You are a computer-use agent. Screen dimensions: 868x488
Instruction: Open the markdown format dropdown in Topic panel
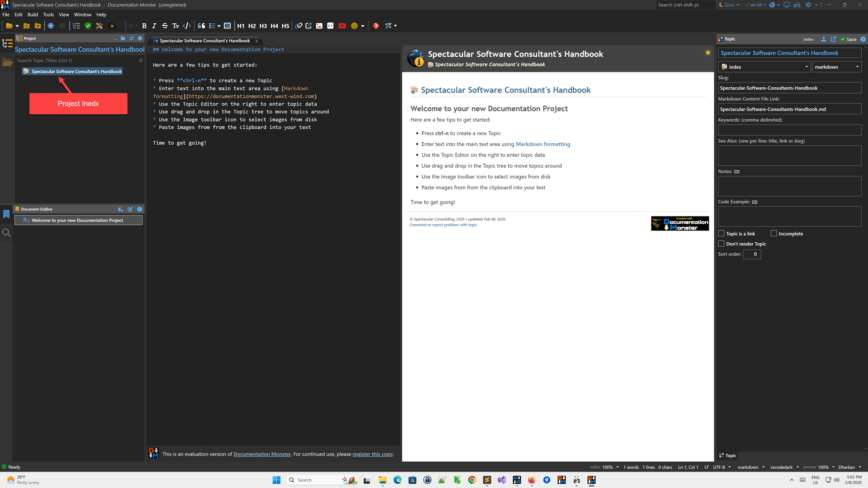coord(836,67)
